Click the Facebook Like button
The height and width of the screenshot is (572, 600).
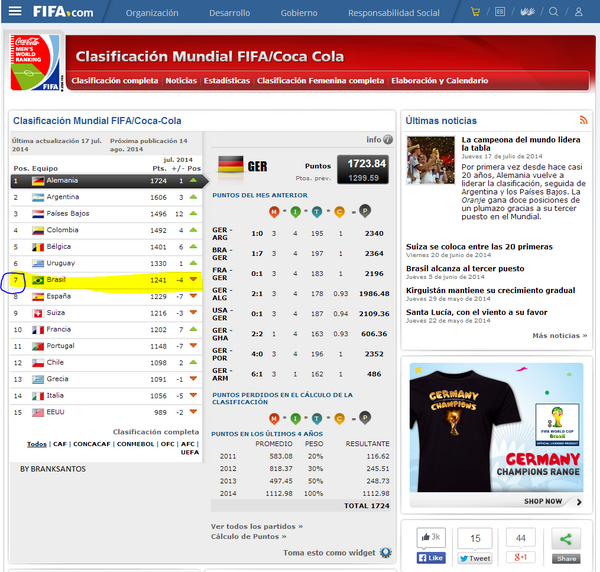[430, 558]
